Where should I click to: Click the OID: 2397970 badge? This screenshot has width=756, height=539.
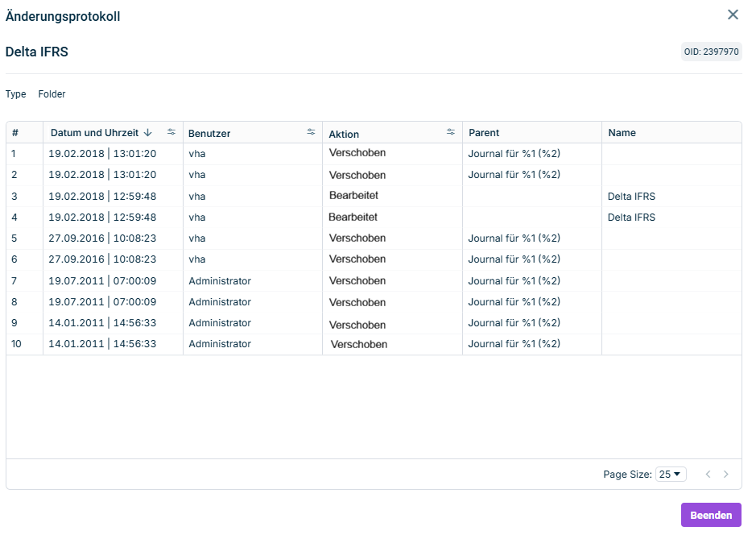click(711, 52)
